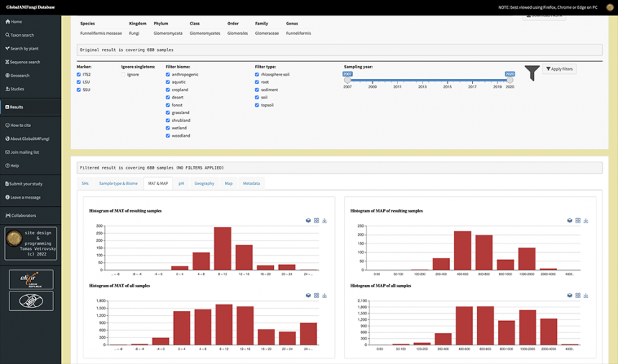Click the Taxon search magnifier icon
The height and width of the screenshot is (364, 618).
click(x=7, y=35)
